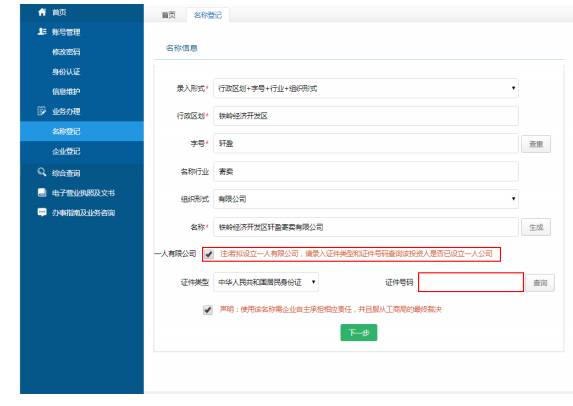This screenshot has width=573, height=406.
Task: Click the 生成 button beside the name field
Action: pos(536,227)
